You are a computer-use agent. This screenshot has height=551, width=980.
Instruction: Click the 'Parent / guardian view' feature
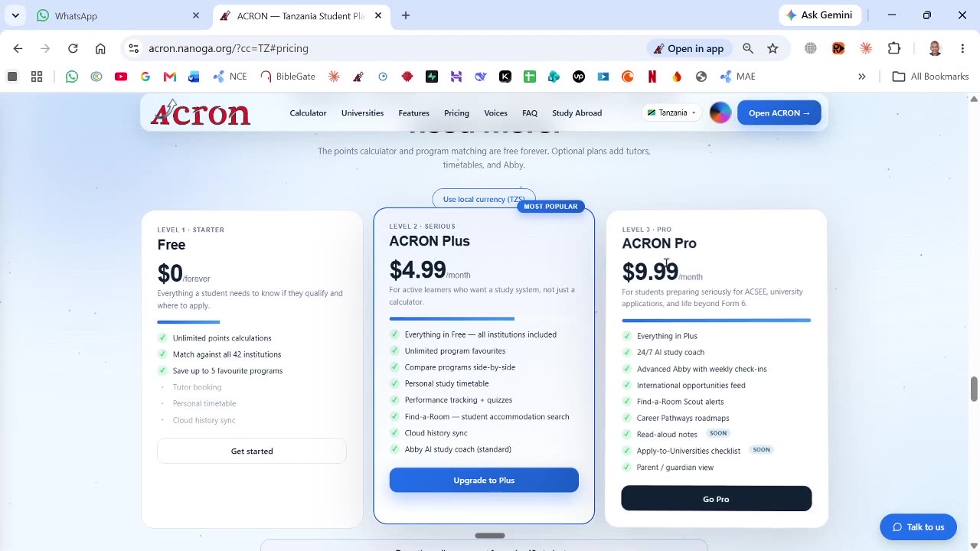pos(675,468)
